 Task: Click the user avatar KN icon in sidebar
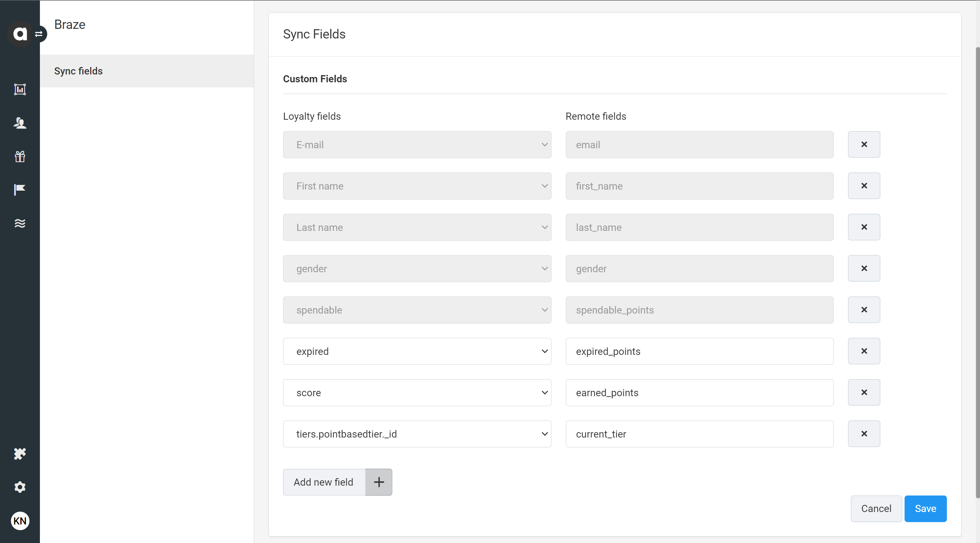coord(20,521)
